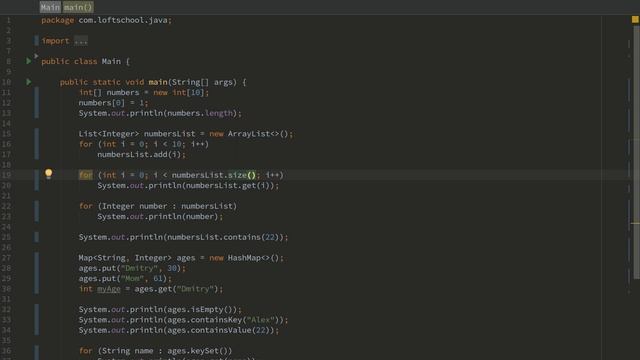
Task: Click the highlighted size() call
Action: [x=241, y=175]
